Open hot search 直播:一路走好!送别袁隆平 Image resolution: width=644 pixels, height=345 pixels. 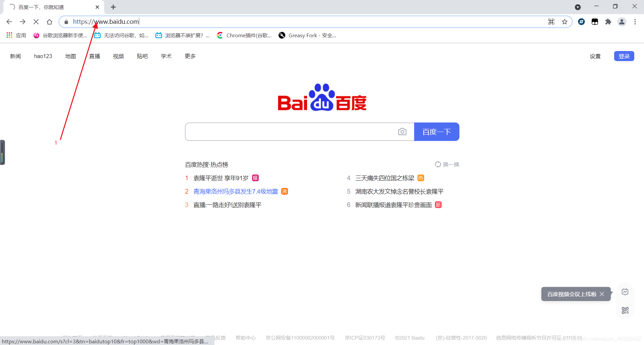tap(227, 205)
